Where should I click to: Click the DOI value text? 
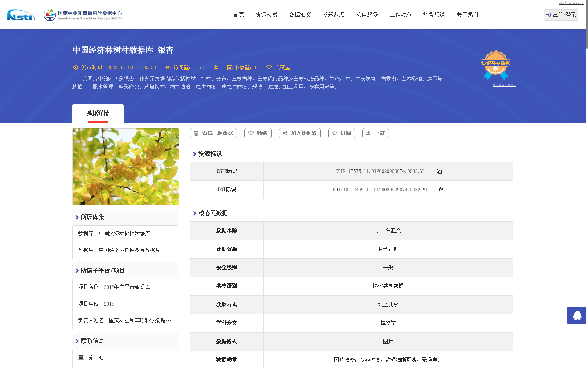380,190
